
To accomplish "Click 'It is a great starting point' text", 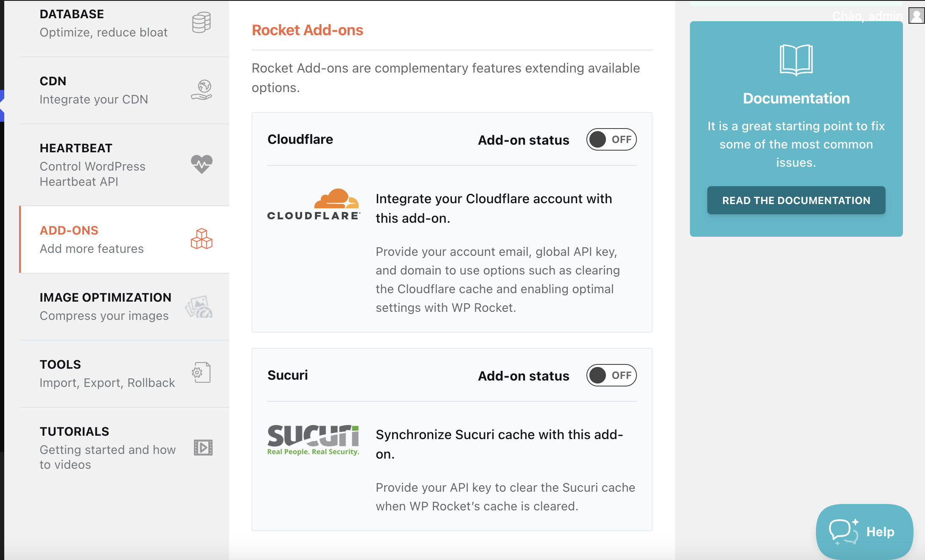I will 796,144.
